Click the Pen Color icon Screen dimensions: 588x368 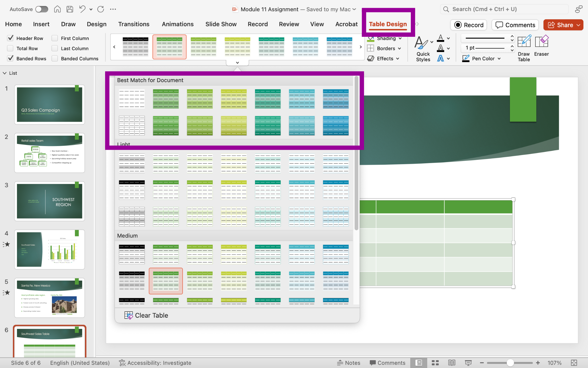point(466,59)
